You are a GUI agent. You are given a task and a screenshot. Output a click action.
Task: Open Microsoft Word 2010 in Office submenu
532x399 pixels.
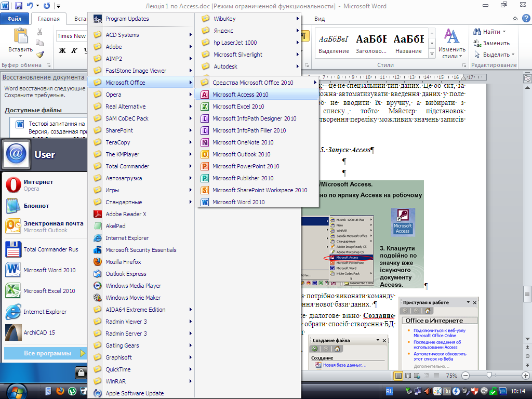click(257, 202)
